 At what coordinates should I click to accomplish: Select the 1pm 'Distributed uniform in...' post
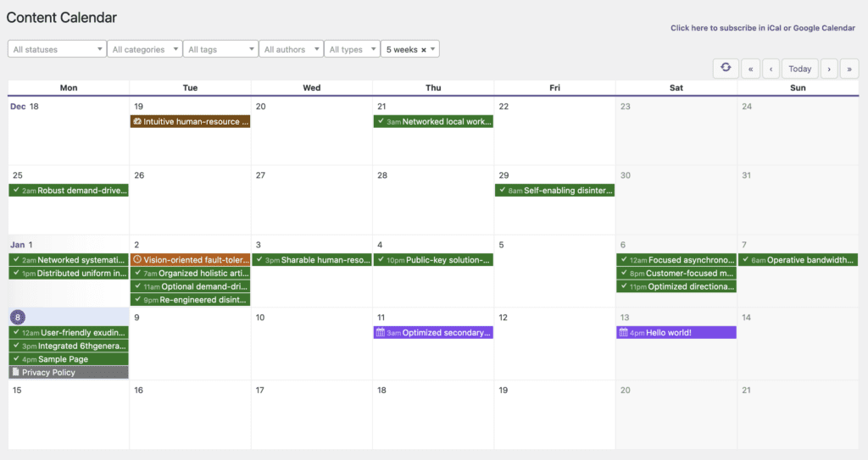[x=69, y=273]
